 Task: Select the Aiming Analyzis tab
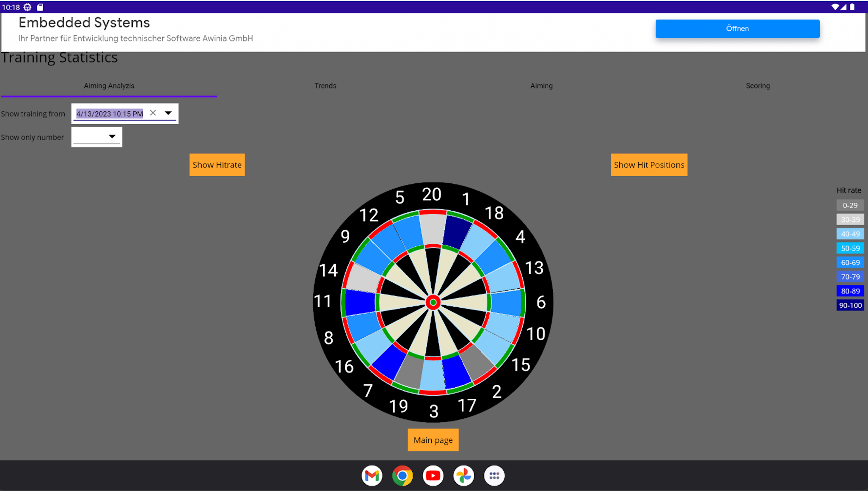pos(109,86)
